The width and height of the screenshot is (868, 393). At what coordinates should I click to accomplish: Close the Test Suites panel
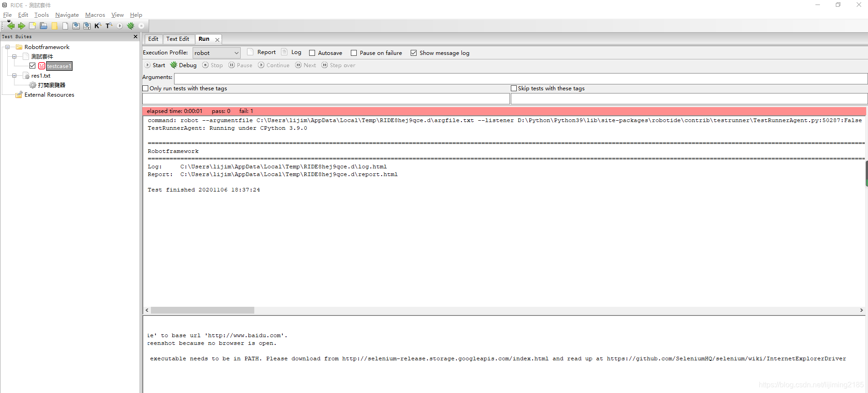point(135,37)
